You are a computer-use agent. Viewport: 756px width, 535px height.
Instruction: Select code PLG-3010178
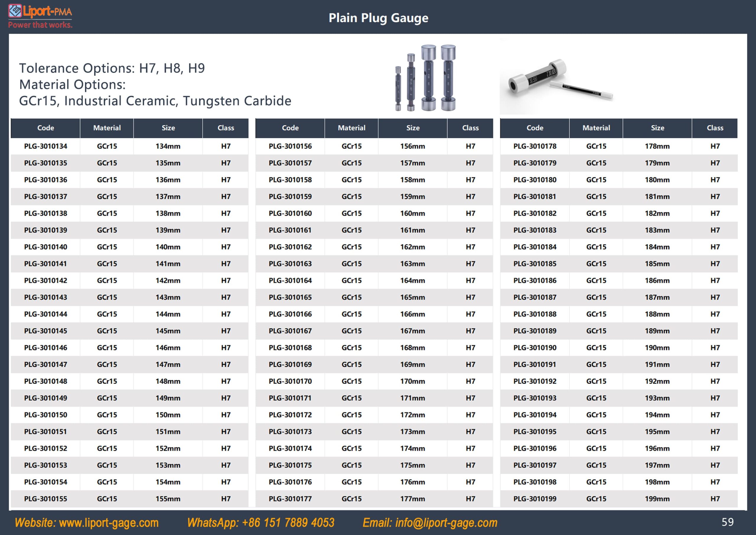tap(535, 146)
